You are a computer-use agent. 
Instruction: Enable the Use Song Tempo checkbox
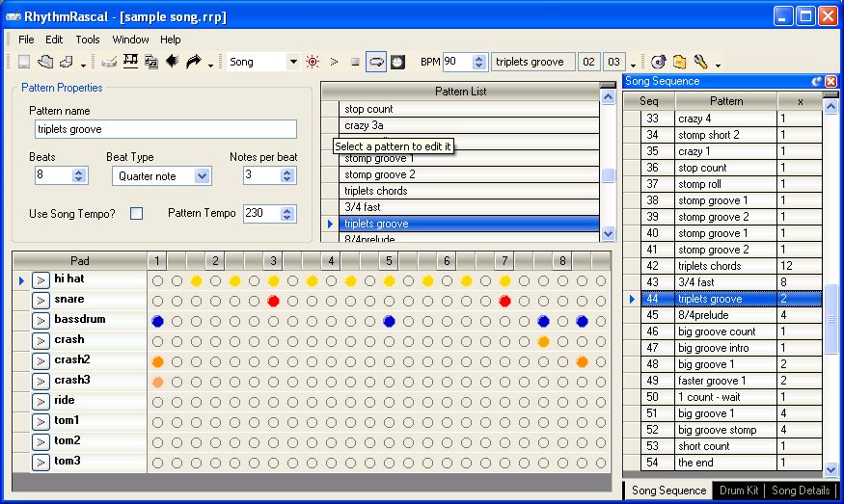[x=136, y=213]
